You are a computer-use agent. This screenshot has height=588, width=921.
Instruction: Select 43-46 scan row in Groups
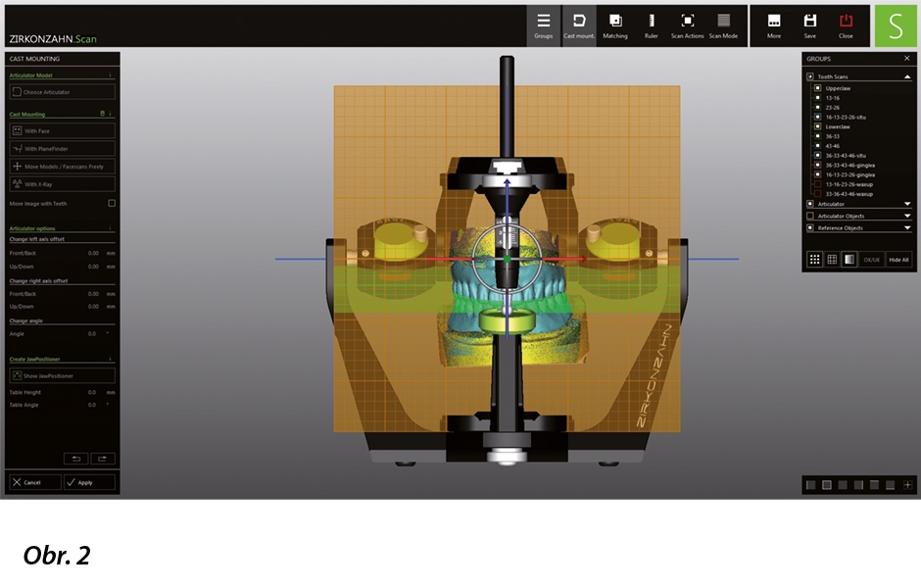tap(832, 146)
